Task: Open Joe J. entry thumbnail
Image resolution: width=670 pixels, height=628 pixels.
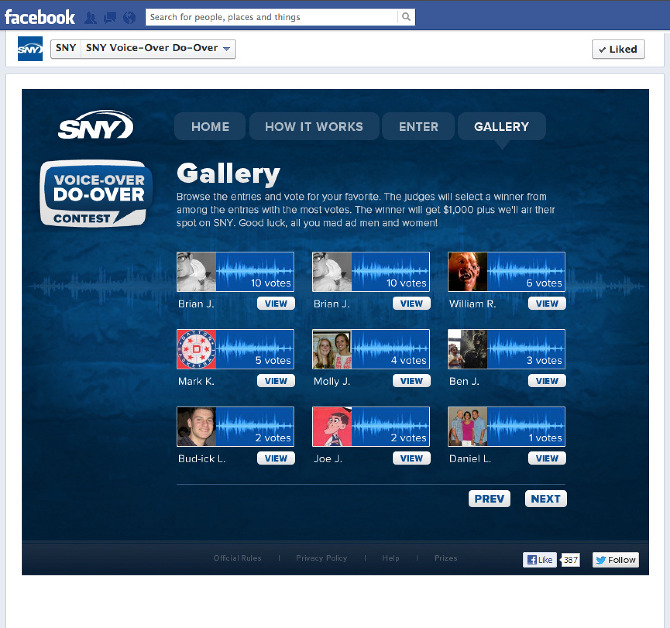Action: click(371, 426)
